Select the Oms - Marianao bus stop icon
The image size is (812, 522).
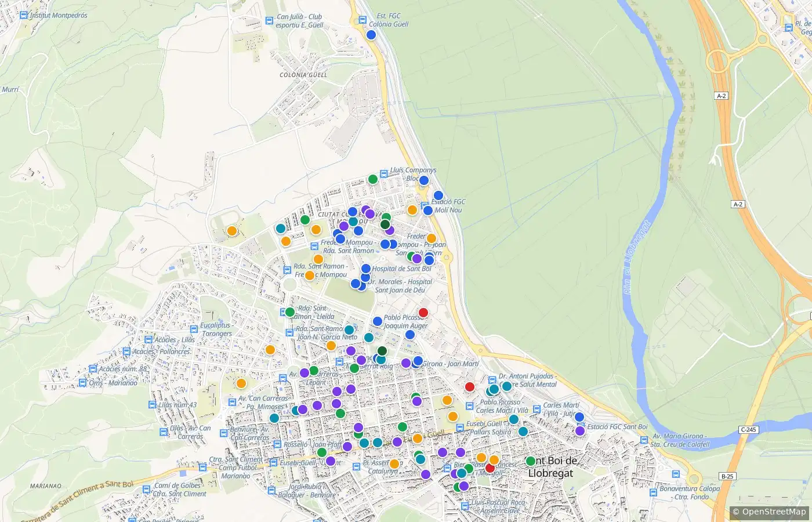(82, 383)
